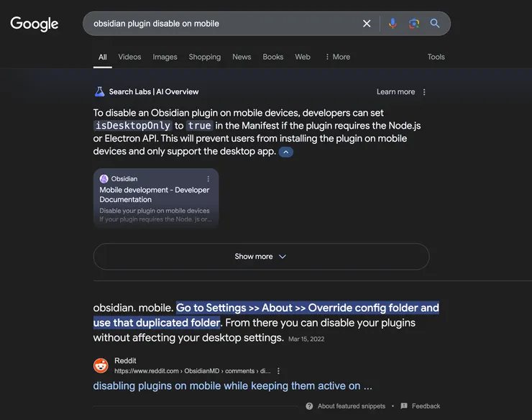
Task: Switch to the Videos tab
Action: (x=129, y=57)
